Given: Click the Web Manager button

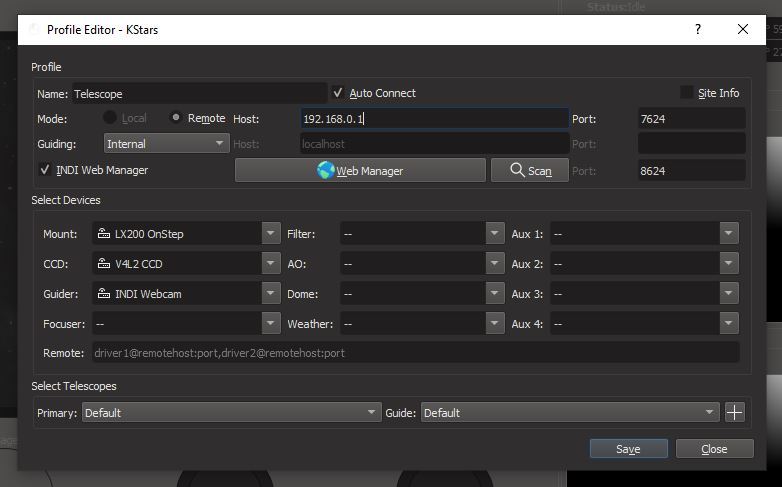Looking at the screenshot, I should coord(360,170).
